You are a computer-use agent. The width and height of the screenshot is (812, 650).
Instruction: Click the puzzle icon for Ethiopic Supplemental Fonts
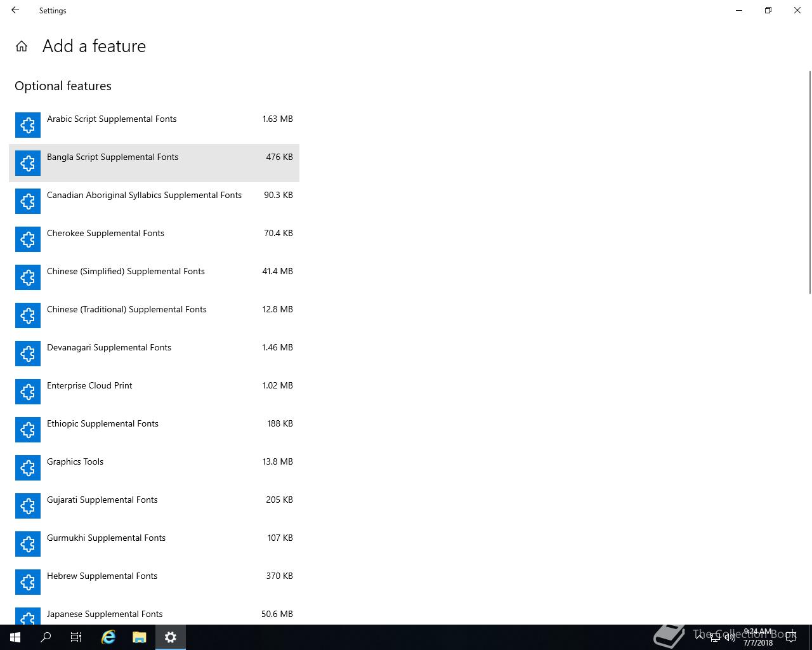coord(28,430)
